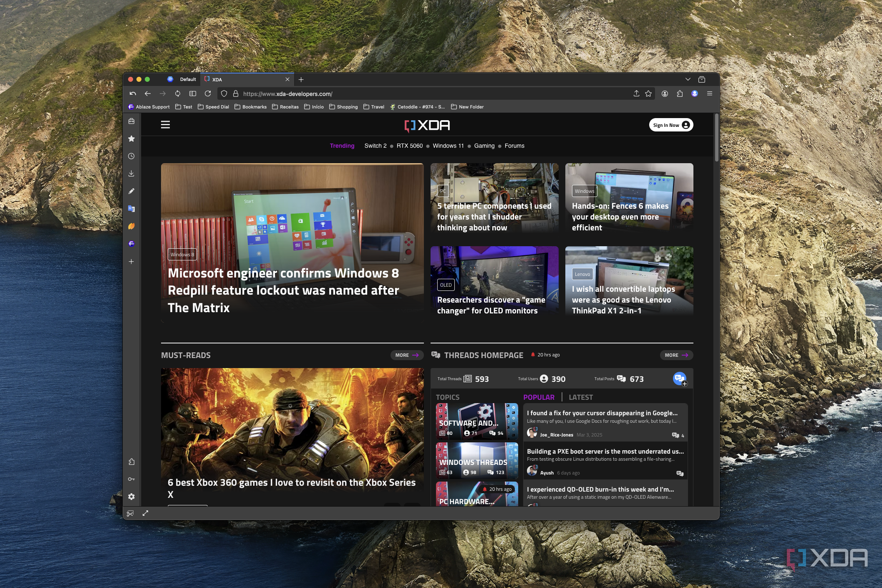Open the briefcase panel in the sidebar

(131, 121)
